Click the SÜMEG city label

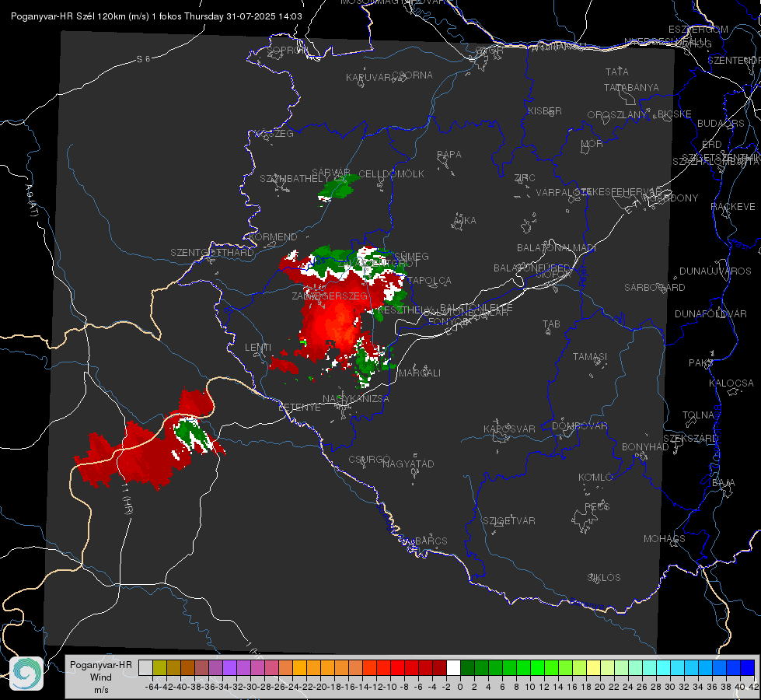(411, 256)
